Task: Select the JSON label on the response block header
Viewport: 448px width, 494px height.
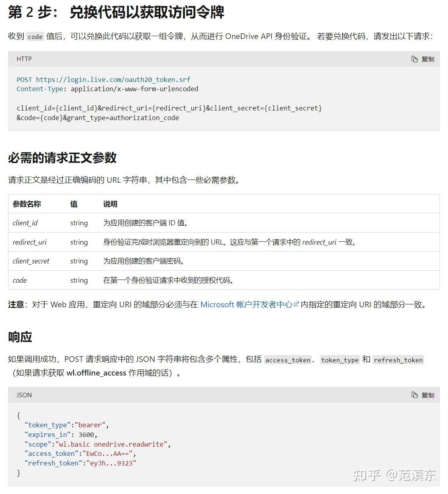Action: (x=24, y=395)
